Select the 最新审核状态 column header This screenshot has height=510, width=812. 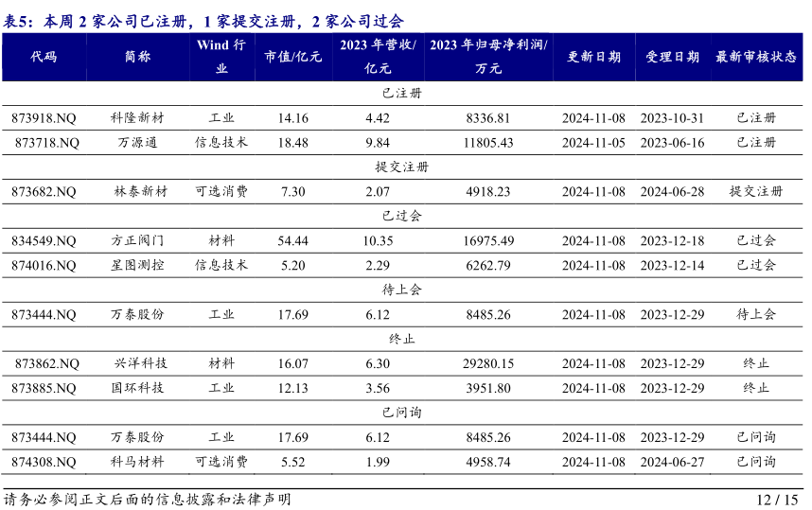(755, 57)
